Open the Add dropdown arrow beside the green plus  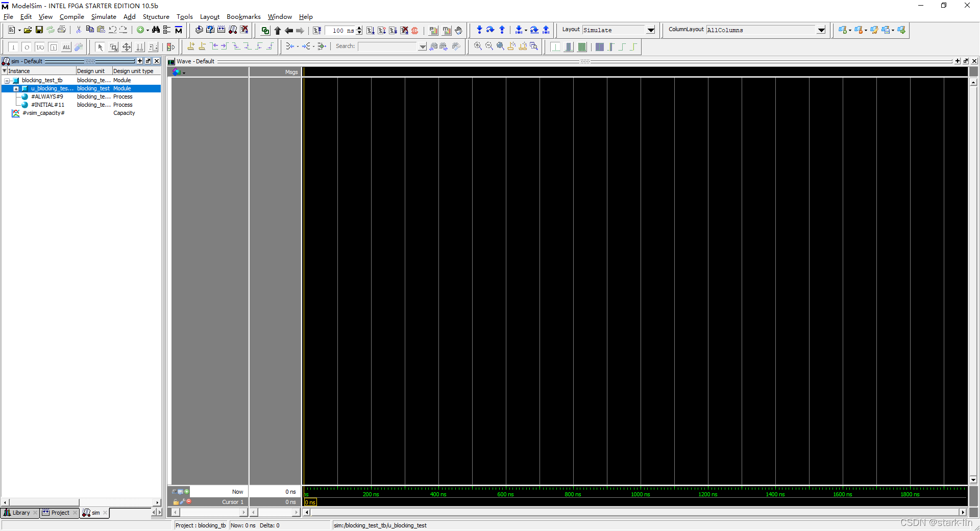pos(148,30)
